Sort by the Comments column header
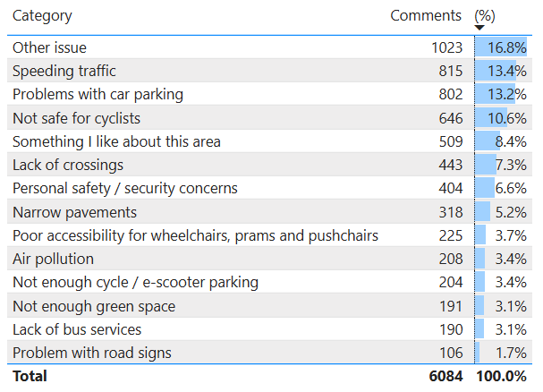 (426, 16)
